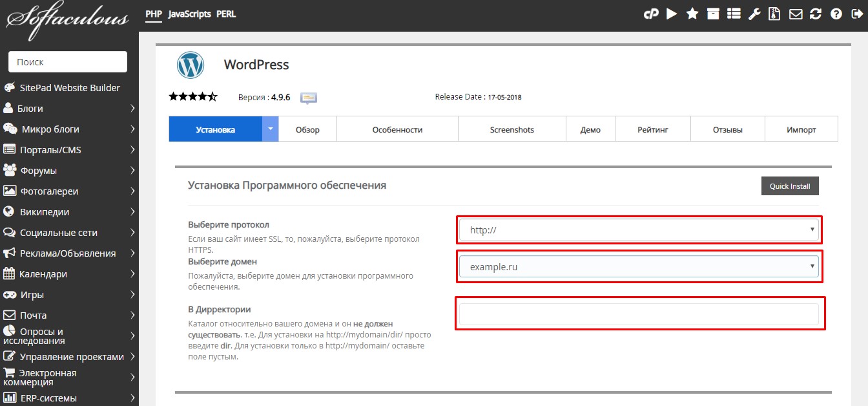The height and width of the screenshot is (406, 868).
Task: Click the Календари calendar icon
Action: (9, 274)
